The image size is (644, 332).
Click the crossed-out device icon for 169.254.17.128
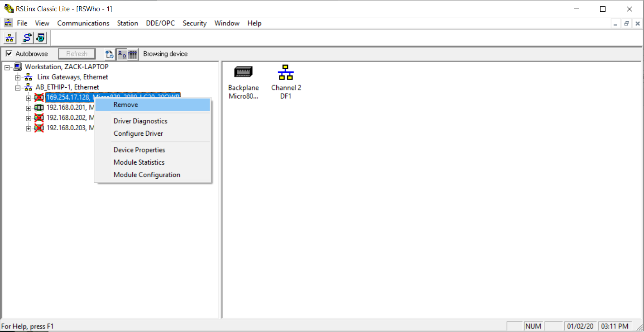point(39,97)
